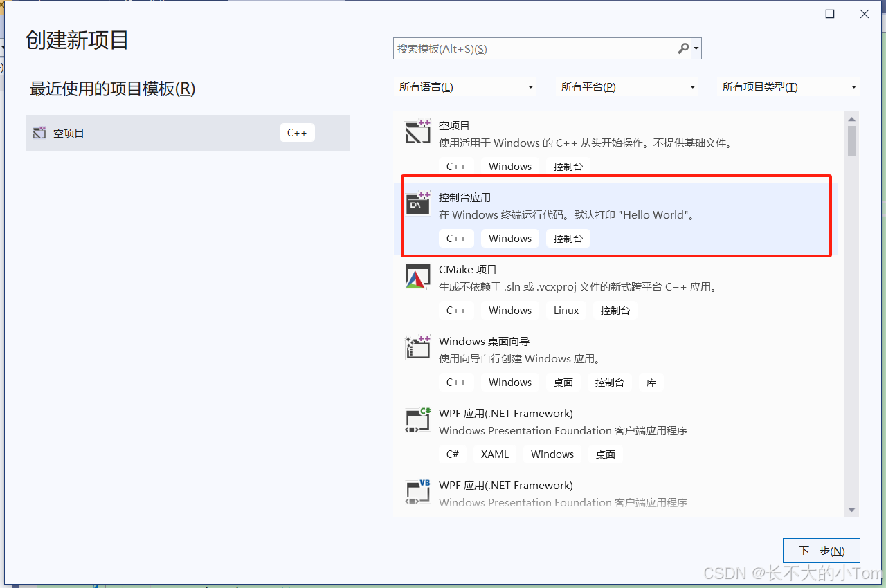Select the recent 空项目 template icon
Image resolution: width=886 pixels, height=588 pixels.
coord(39,132)
